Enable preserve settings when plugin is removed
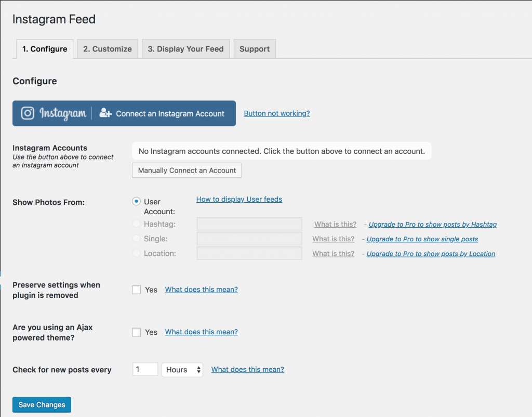532x417 pixels. 137,290
